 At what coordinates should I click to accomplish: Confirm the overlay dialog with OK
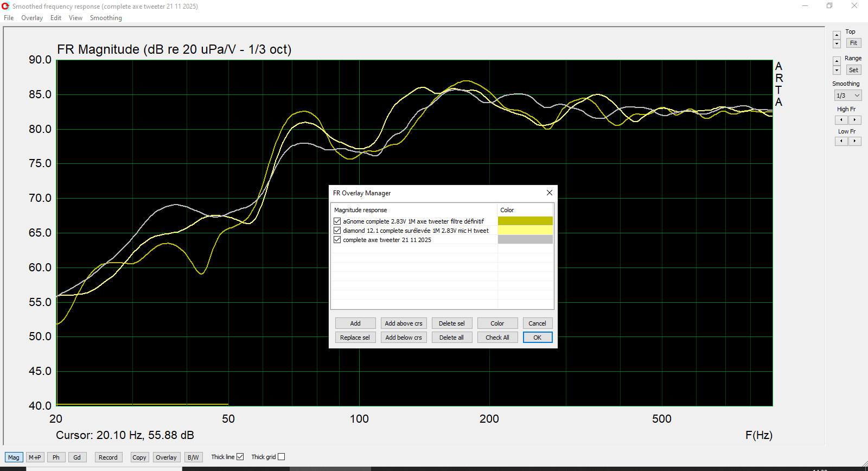click(x=537, y=338)
